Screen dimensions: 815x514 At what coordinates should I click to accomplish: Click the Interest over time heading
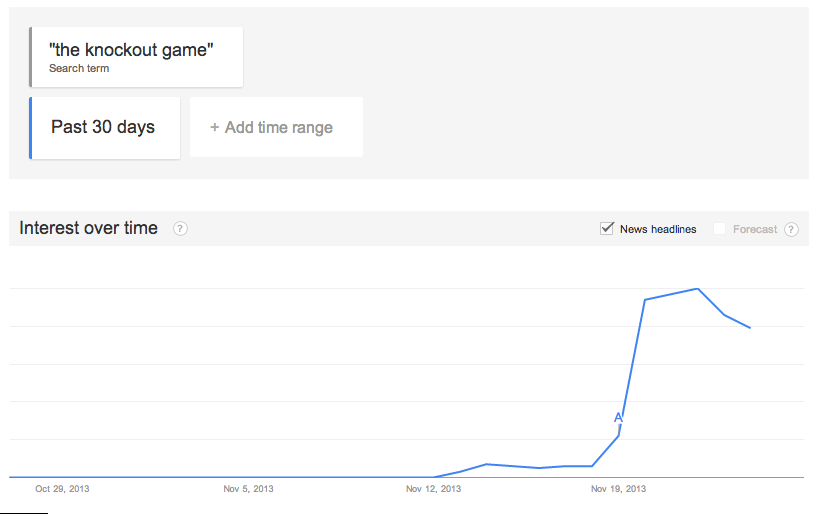(88, 228)
